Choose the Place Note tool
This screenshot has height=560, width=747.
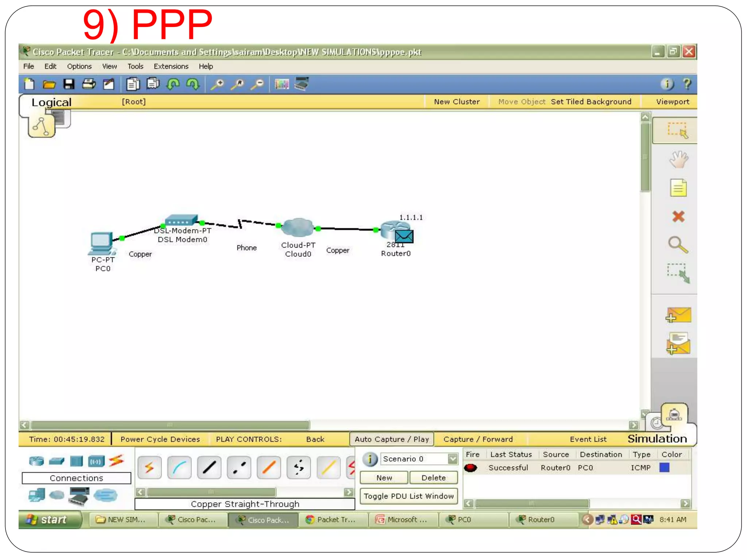click(x=678, y=188)
